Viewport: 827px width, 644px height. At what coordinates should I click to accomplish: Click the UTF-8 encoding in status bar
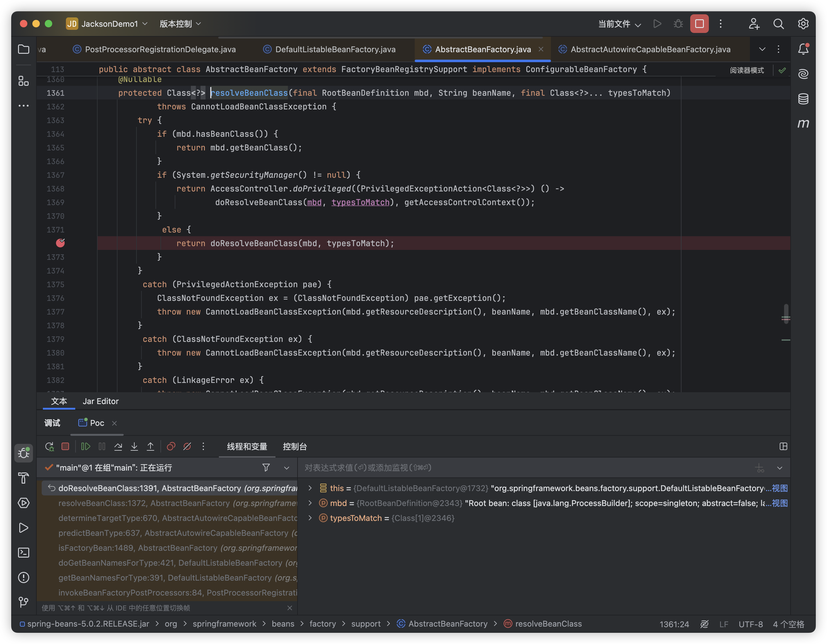[x=751, y=624]
